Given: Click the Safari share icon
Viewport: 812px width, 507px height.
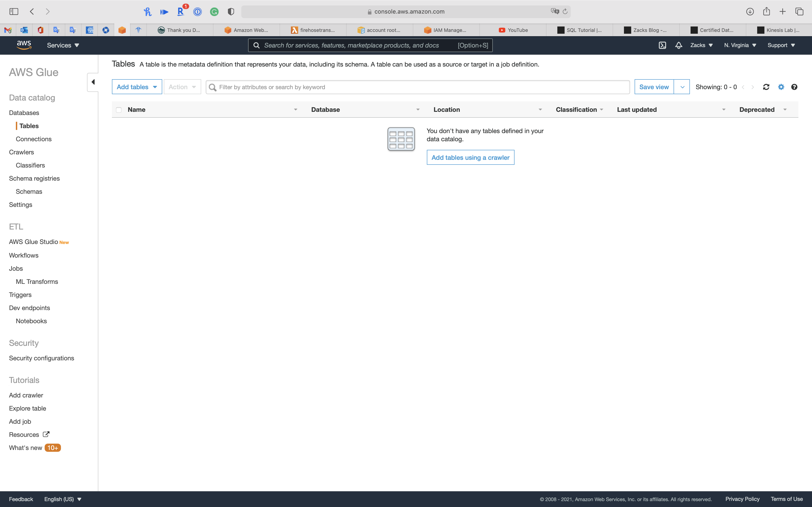Looking at the screenshot, I should [x=766, y=12].
